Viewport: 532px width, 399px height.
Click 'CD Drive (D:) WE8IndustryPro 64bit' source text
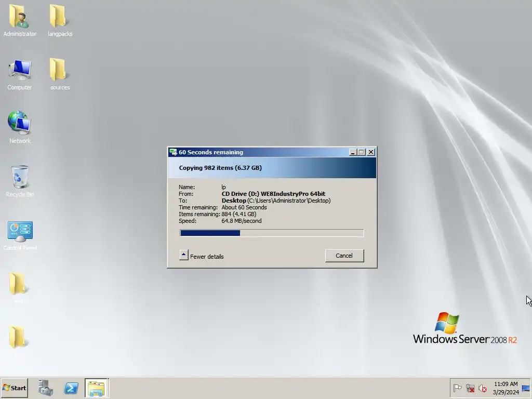pos(273,194)
